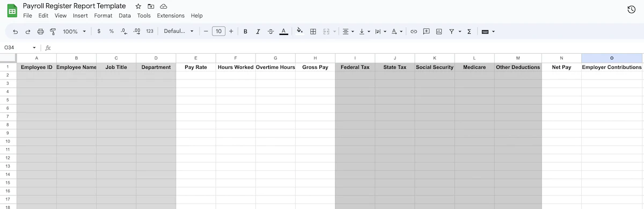
Task: Select the Paint format roller icon
Action: (x=53, y=32)
